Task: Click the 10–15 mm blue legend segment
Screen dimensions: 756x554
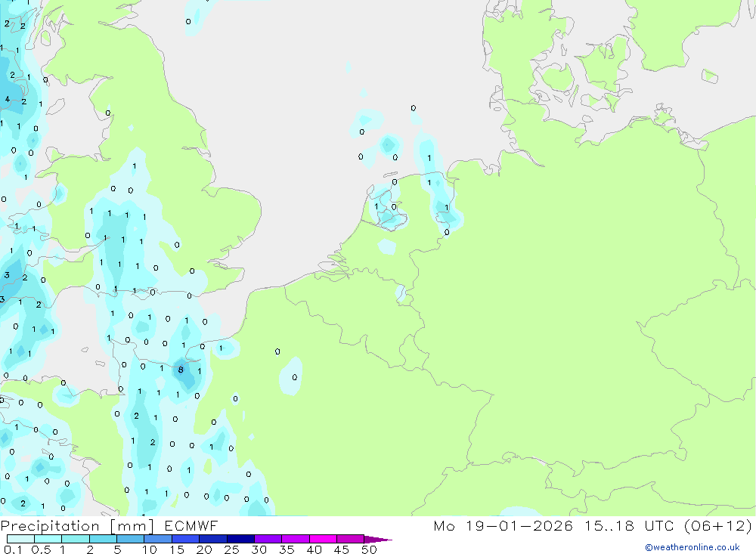Action: click(158, 539)
